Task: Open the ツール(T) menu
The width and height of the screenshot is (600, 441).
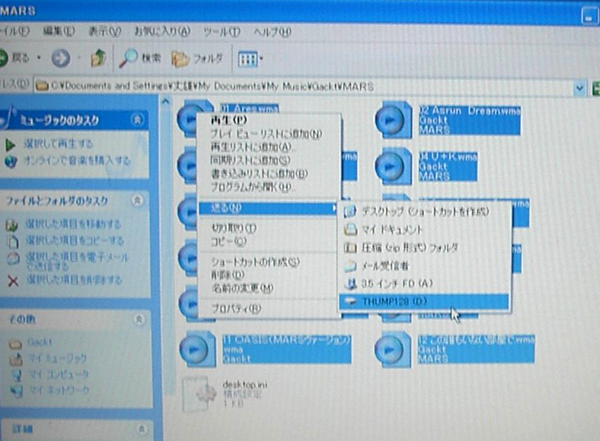Action: tap(222, 32)
